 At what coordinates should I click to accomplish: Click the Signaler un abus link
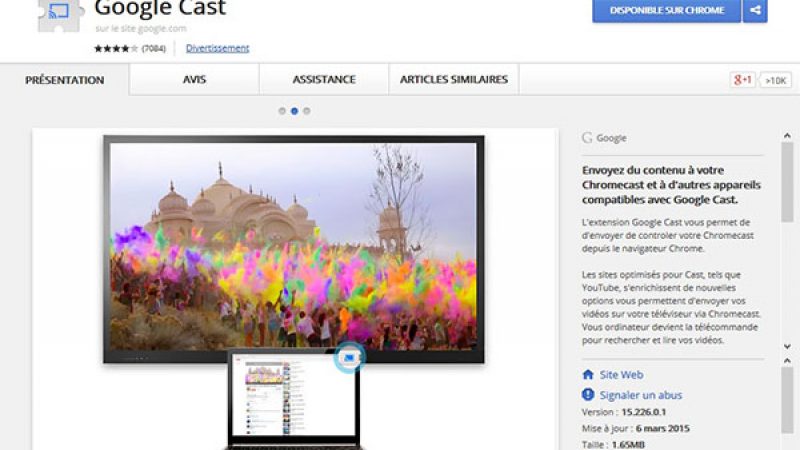[640, 394]
